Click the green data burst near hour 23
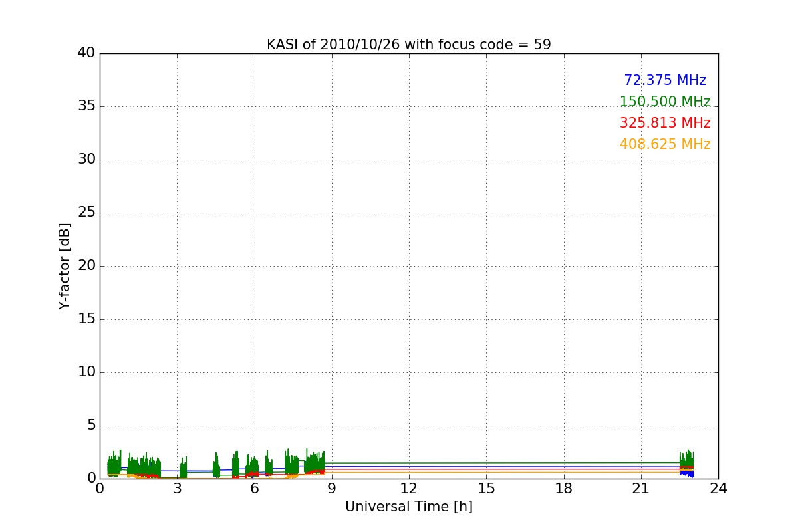 [686, 461]
